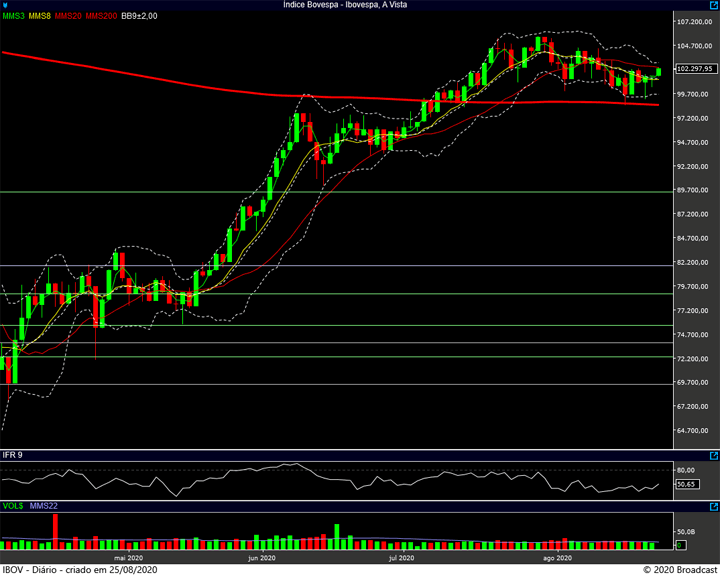This screenshot has width=720, height=575.
Task: Select the MMS3 indicator label
Action: click(x=14, y=16)
